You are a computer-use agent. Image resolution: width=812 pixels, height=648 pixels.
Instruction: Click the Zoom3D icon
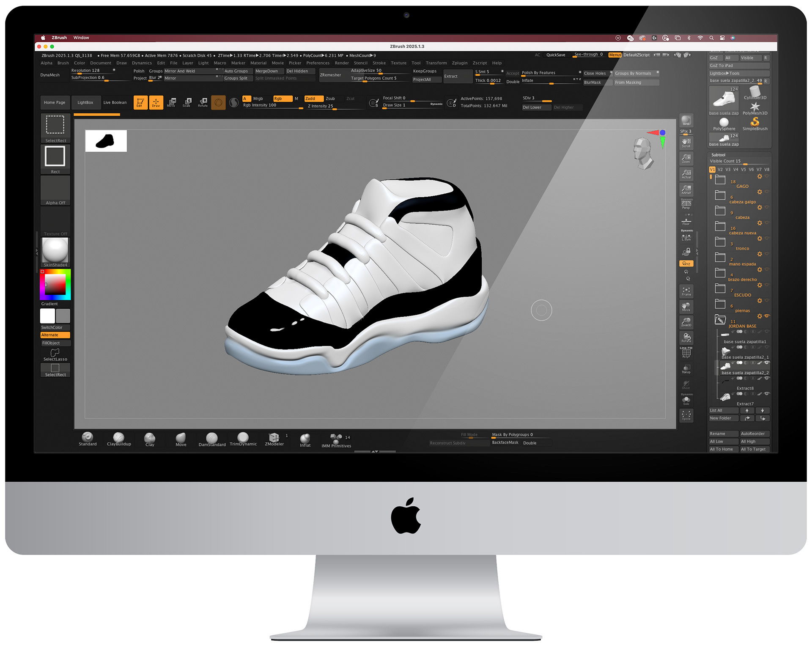[x=686, y=322]
